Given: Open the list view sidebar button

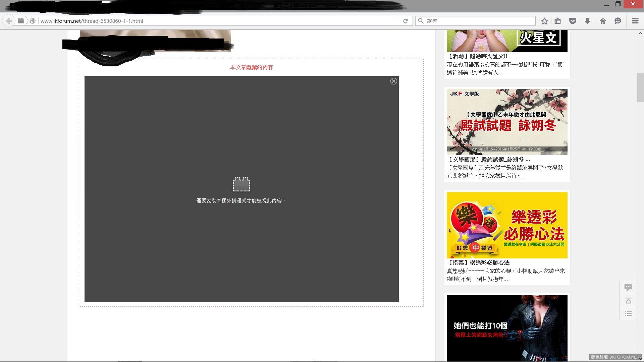Looking at the screenshot, I should coord(628,314).
